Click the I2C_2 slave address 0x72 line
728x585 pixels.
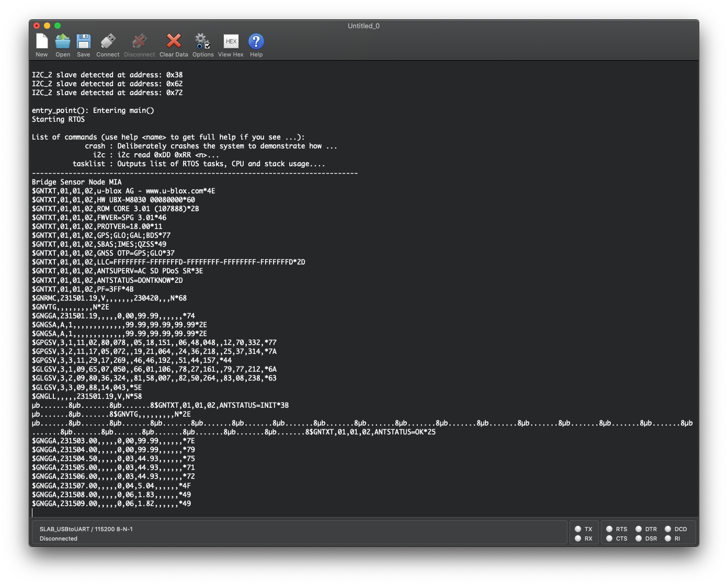point(107,93)
